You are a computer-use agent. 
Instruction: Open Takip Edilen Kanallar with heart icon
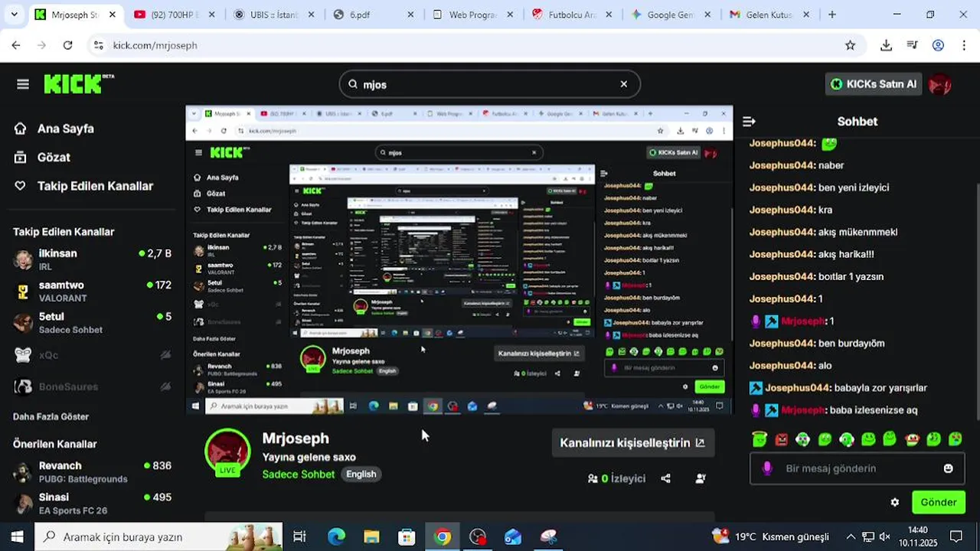point(84,186)
